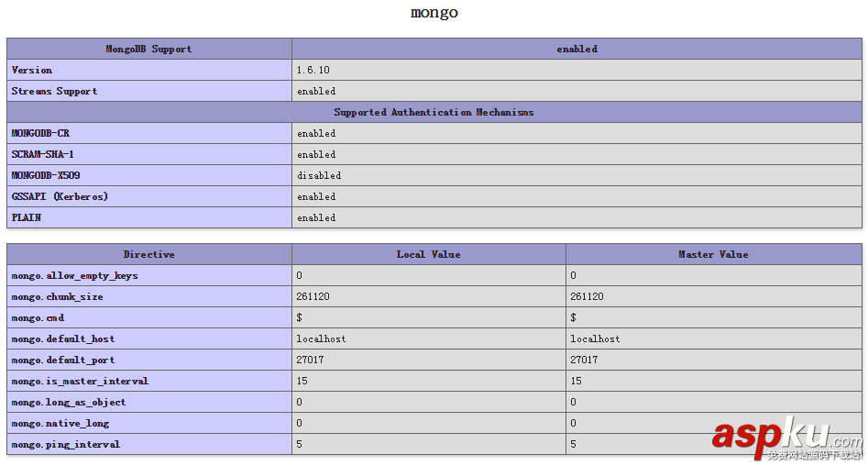Screen dimensions: 868x466
Task: Click the 'Master Value' column header
Action: click(713, 254)
